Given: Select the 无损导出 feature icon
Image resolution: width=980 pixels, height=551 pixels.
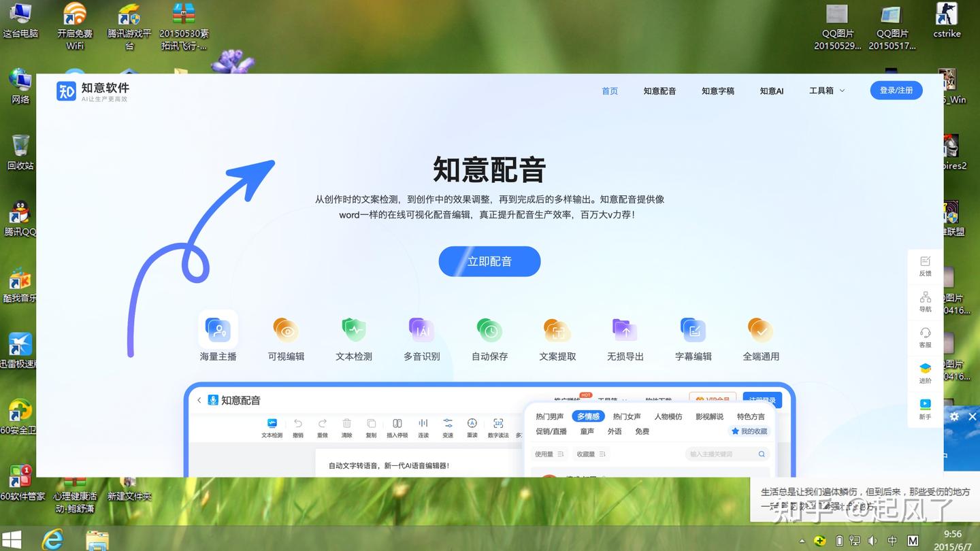Looking at the screenshot, I should pyautogui.click(x=625, y=331).
